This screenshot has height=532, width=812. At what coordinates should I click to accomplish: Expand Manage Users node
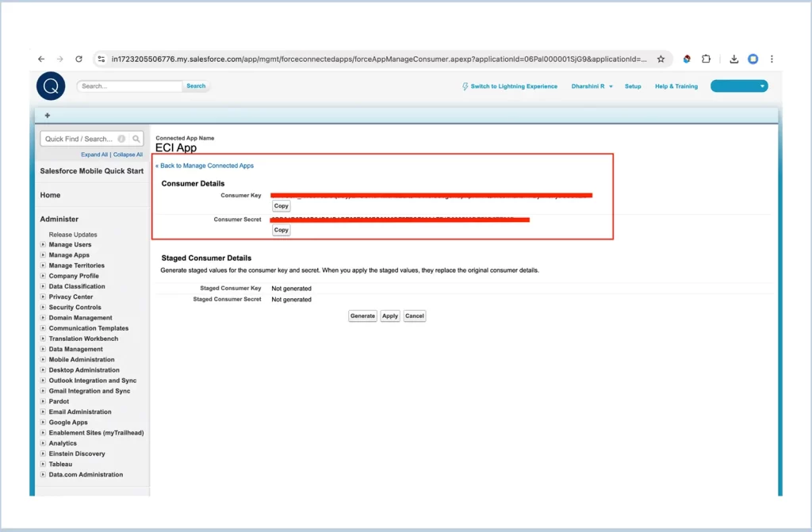(43, 244)
